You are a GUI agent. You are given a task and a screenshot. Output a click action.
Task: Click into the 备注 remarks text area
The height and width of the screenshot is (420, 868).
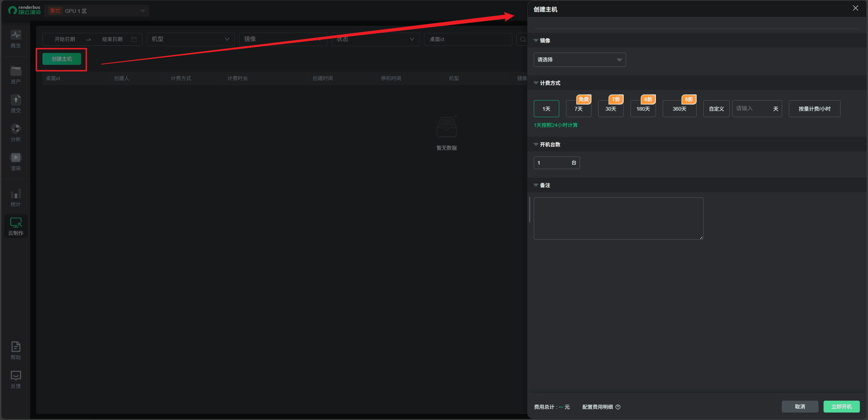coord(618,218)
